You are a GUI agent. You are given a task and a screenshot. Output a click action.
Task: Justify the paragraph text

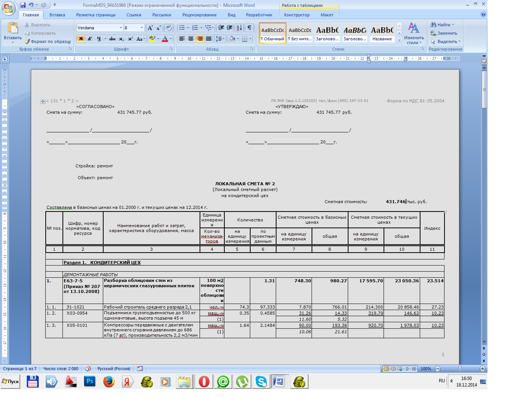pos(209,39)
